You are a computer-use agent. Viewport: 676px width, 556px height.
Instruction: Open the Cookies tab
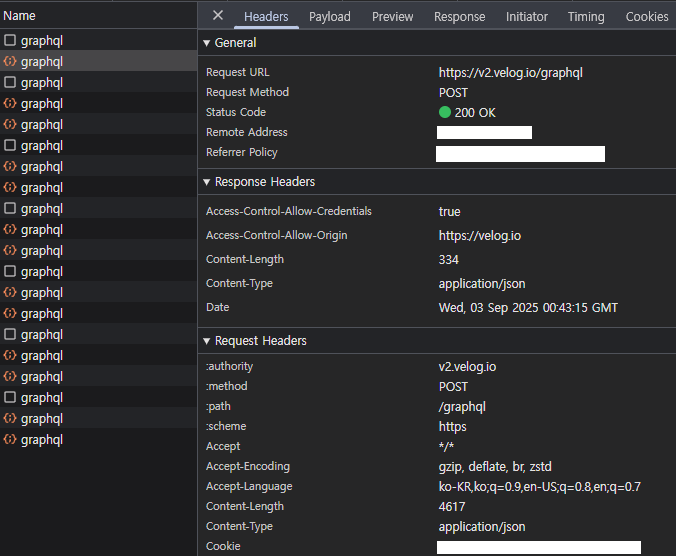point(647,17)
